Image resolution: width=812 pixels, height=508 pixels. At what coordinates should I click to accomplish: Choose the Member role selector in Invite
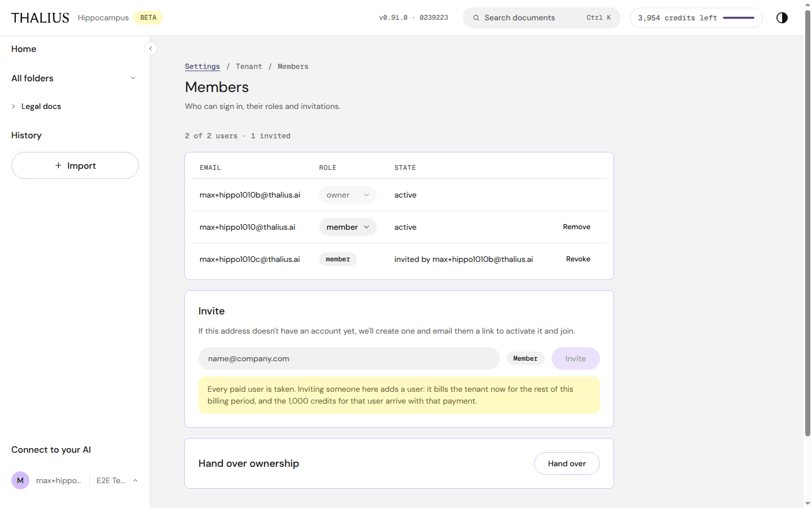(x=526, y=358)
